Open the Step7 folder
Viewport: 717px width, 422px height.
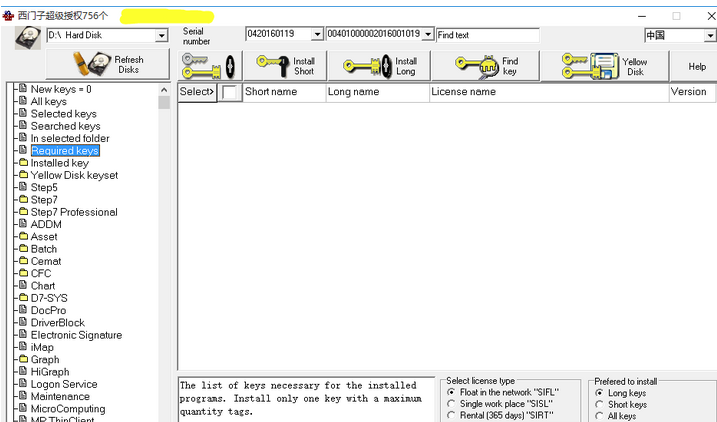(x=44, y=200)
